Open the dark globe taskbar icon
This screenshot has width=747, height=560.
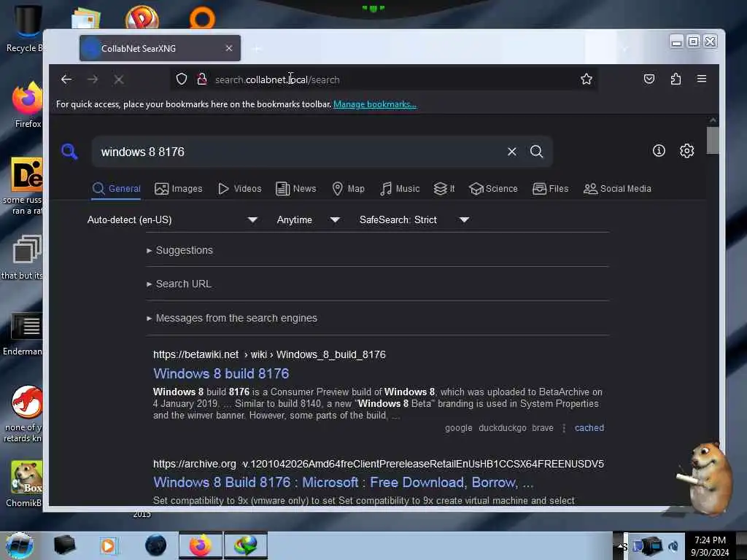click(x=156, y=545)
